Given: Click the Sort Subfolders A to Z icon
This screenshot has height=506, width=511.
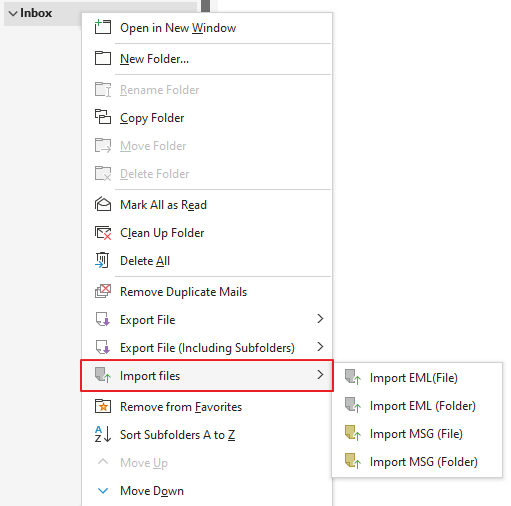Looking at the screenshot, I should [103, 434].
